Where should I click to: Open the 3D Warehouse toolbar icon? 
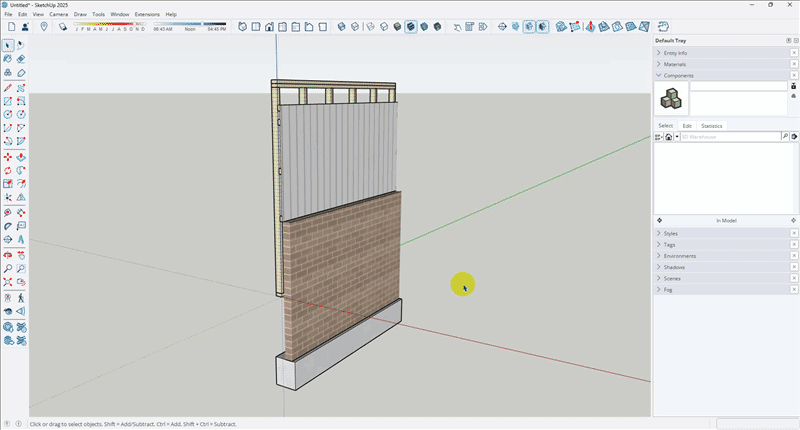pyautogui.click(x=8, y=327)
